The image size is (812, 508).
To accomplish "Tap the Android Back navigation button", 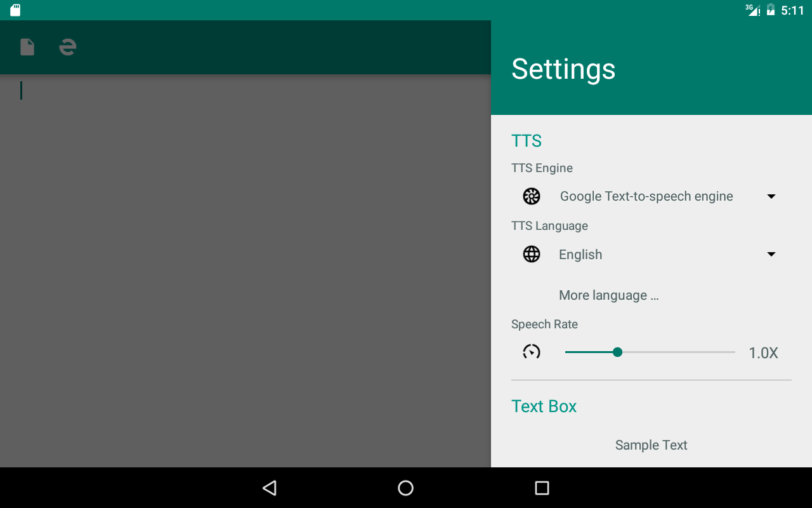I will (270, 488).
